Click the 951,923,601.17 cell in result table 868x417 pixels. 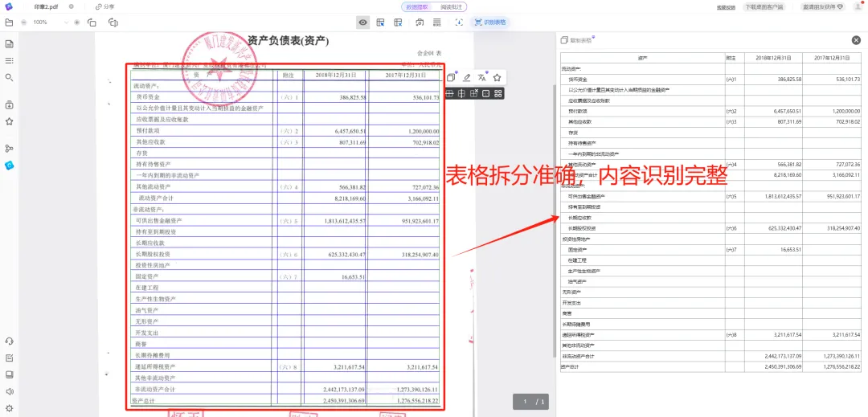click(x=833, y=196)
